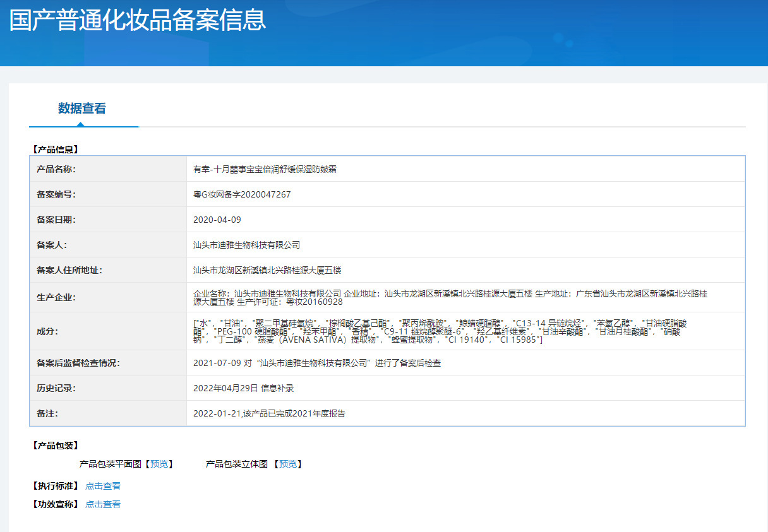
Task: Click the 备案日期 label cell
Action: tap(108, 220)
